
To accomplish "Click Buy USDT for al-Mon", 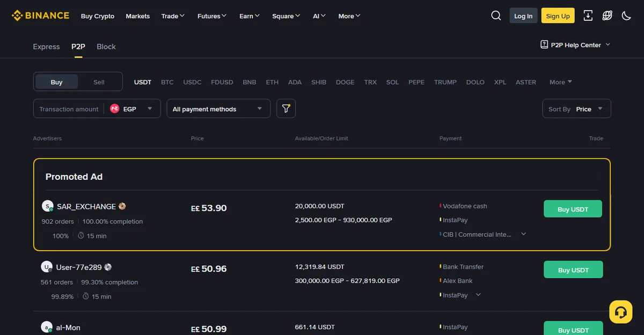I will pos(573,329).
